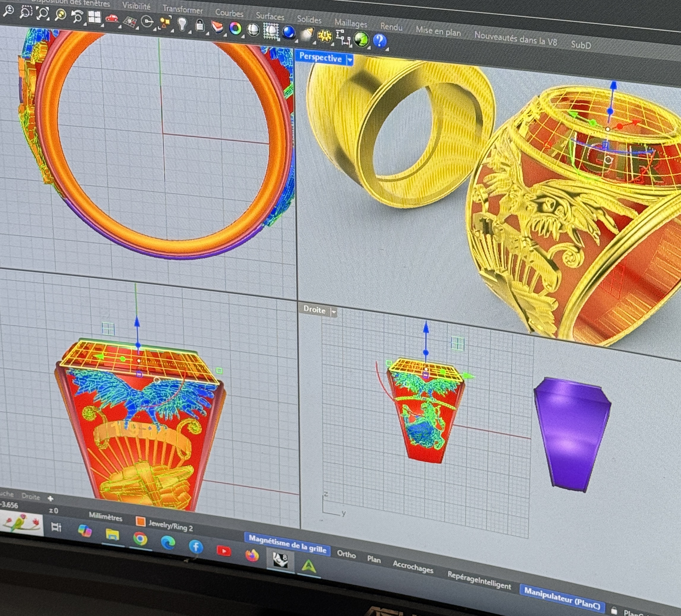Click the blue Render sphere icon
The height and width of the screenshot is (616, 681).
pyautogui.click(x=289, y=33)
